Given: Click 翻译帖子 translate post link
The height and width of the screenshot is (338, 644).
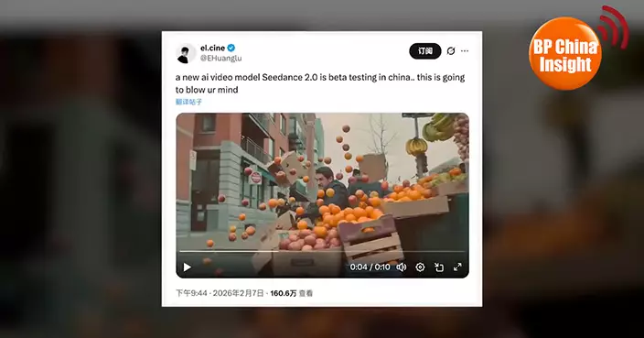Looking at the screenshot, I should coord(189,102).
